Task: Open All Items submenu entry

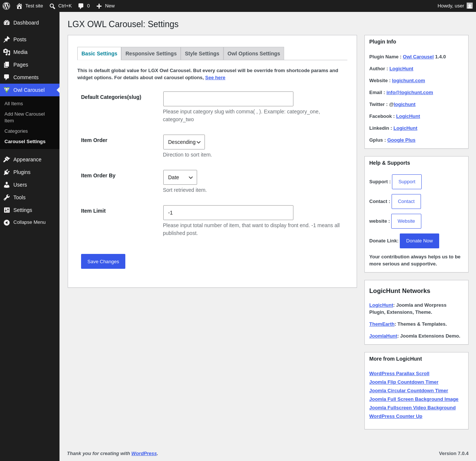Action: point(14,104)
